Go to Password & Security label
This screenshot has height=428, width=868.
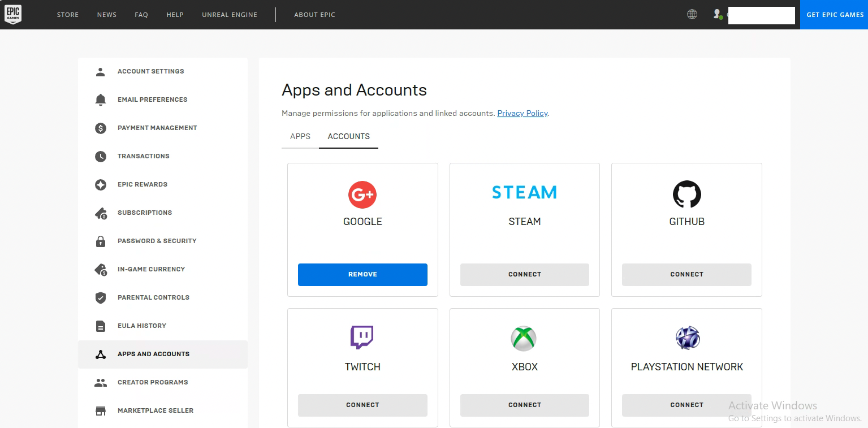click(x=157, y=241)
